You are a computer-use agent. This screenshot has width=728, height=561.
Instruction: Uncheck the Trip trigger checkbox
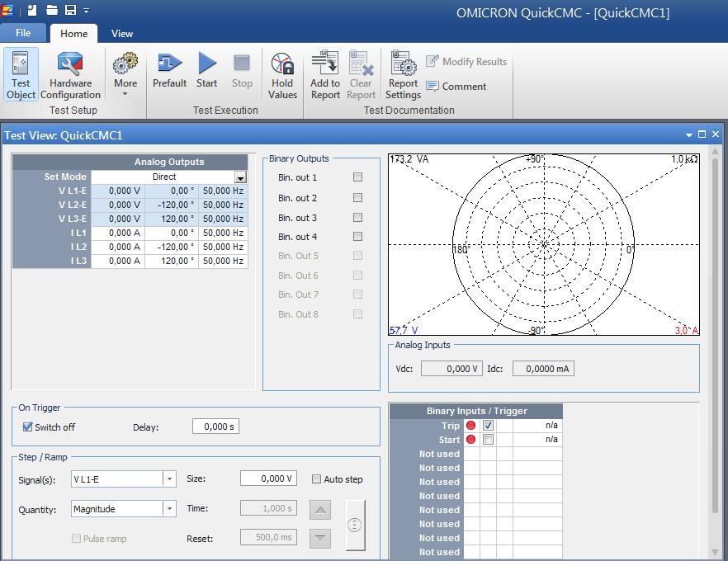tap(488, 425)
